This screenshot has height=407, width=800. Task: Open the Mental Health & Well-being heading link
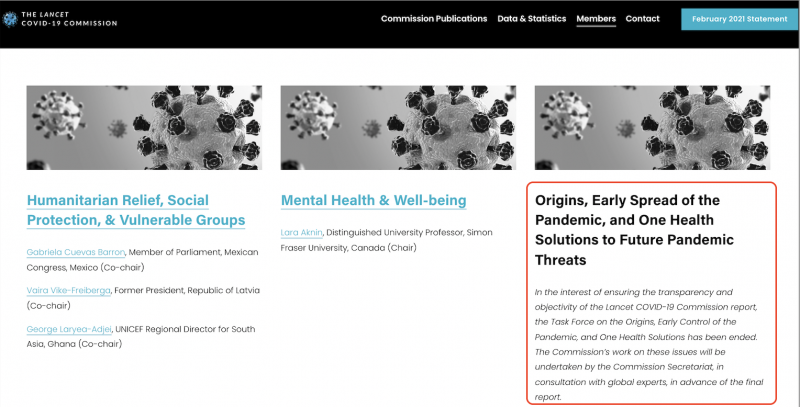(374, 200)
